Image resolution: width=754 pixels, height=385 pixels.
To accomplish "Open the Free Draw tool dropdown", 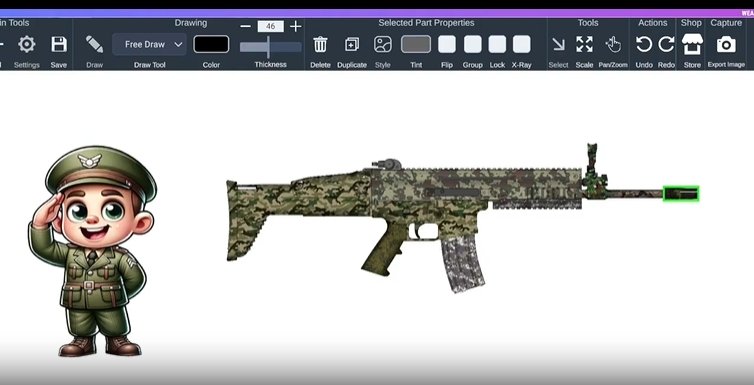I will (x=150, y=44).
